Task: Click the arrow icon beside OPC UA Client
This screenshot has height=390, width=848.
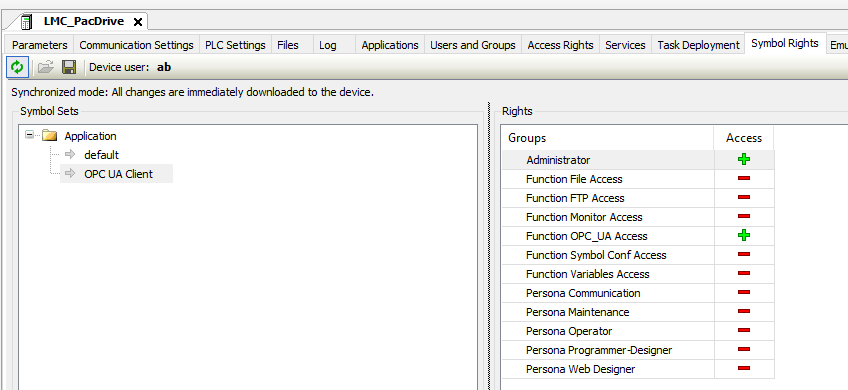Action: (70, 174)
